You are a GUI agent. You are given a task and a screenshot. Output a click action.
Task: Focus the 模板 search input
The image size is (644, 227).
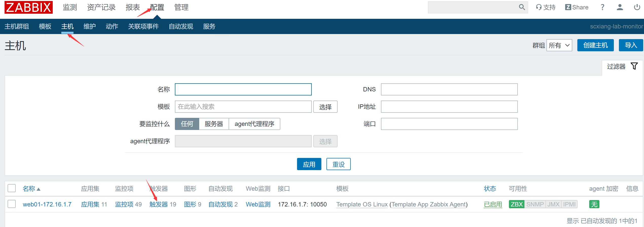[243, 107]
